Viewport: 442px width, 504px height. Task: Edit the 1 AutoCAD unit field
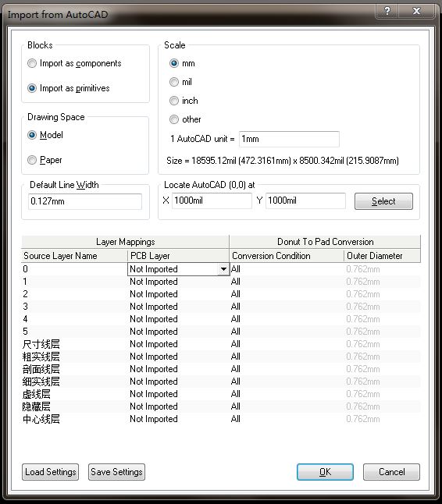point(289,139)
